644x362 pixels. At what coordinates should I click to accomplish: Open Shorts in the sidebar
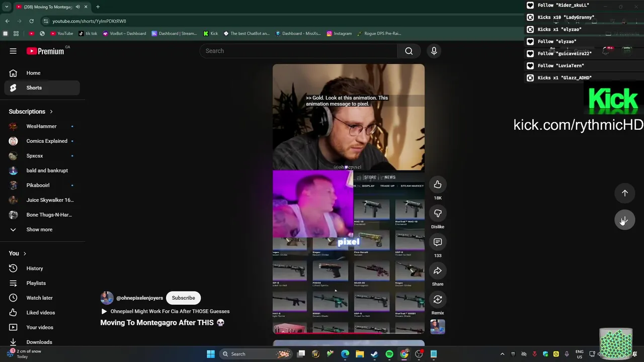pos(42,87)
